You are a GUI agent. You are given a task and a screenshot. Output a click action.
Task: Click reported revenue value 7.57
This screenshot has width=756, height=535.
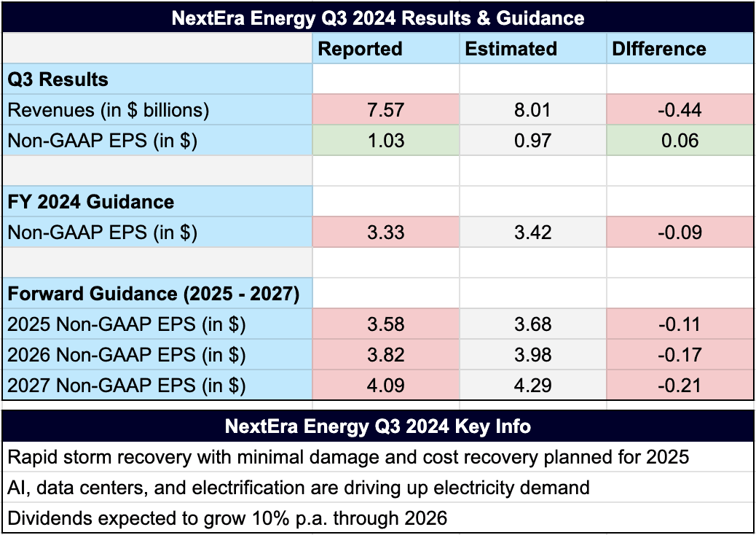(386, 110)
